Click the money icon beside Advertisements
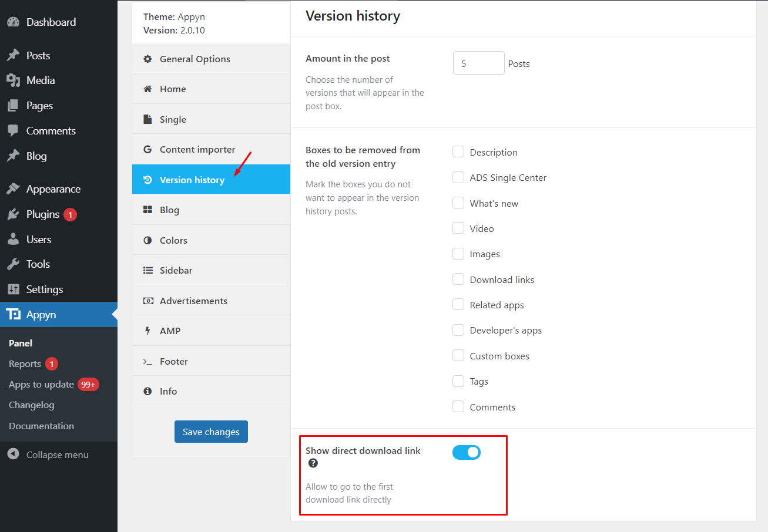 147,301
